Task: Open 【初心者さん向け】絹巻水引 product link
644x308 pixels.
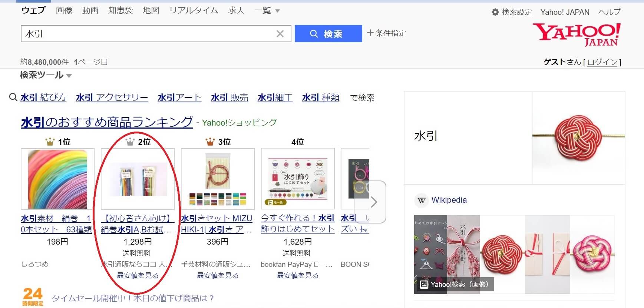Action: click(137, 224)
